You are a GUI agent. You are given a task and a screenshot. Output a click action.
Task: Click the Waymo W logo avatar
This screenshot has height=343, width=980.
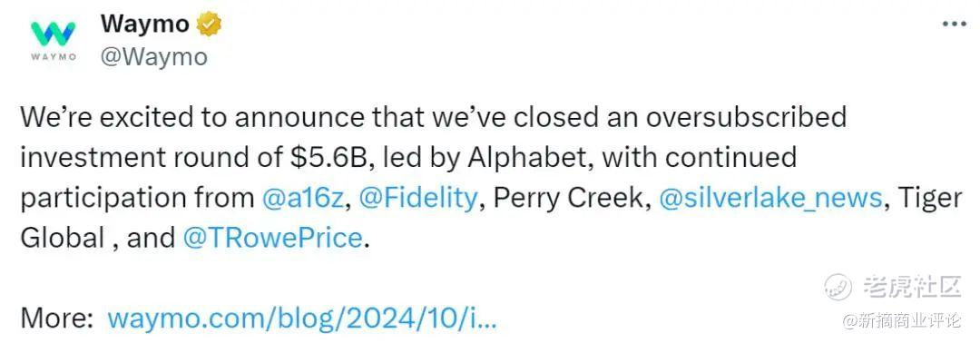pos(54,33)
